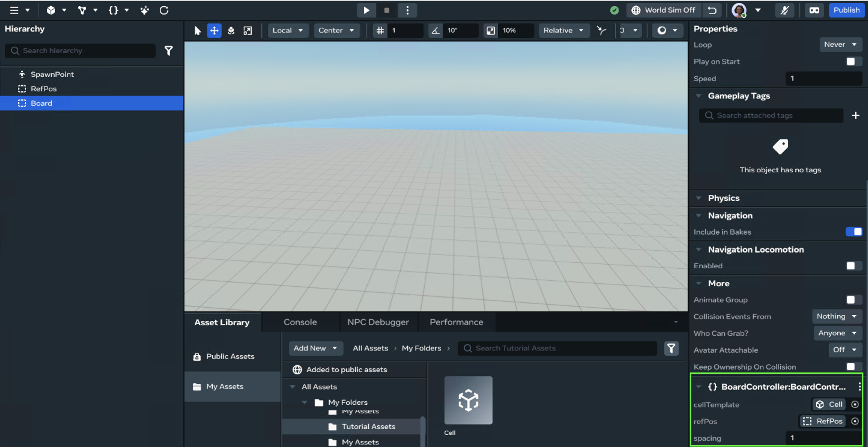Add a gameplay tag with plus icon
This screenshot has height=447, width=868.
tap(855, 115)
